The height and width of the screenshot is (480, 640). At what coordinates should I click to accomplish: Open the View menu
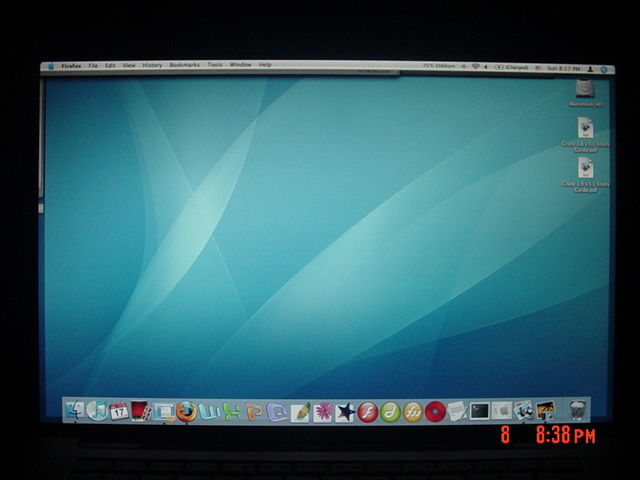point(129,65)
